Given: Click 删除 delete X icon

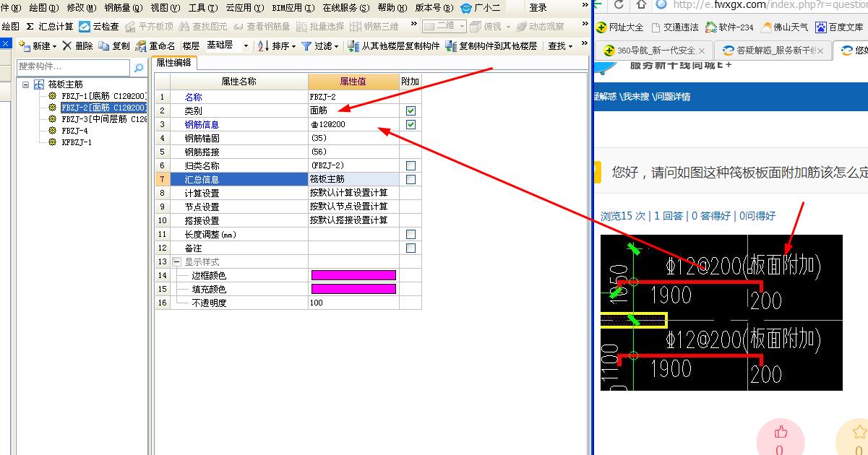Looking at the screenshot, I should tap(67, 45).
